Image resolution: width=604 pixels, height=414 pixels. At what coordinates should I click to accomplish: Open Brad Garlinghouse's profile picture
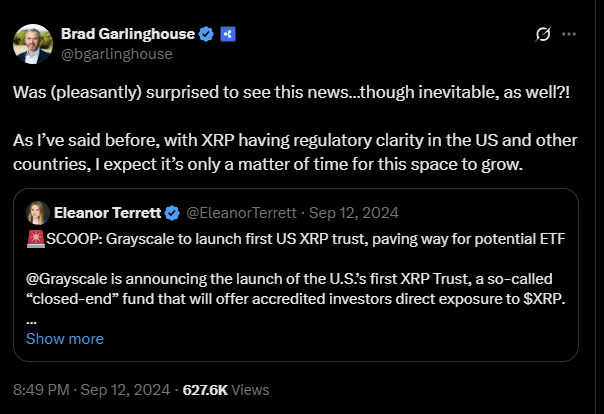tap(33, 44)
